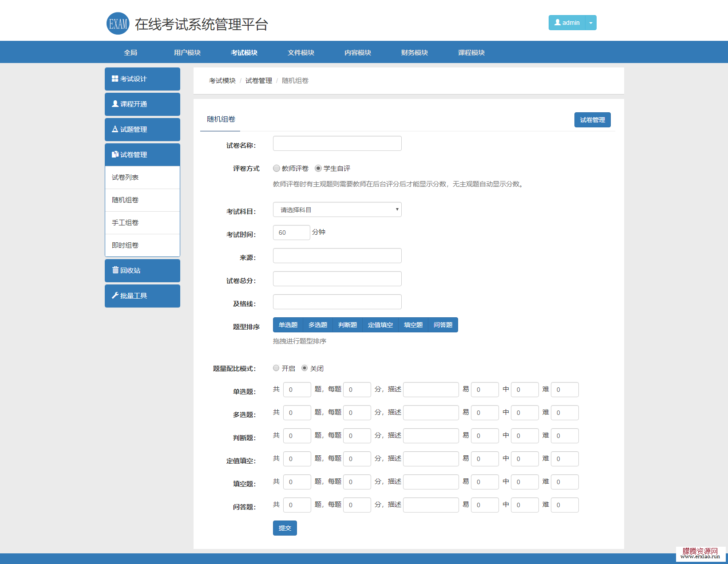Image resolution: width=728 pixels, height=564 pixels.
Task: Open 随机组卷 in the sidebar submenu
Action: (142, 200)
